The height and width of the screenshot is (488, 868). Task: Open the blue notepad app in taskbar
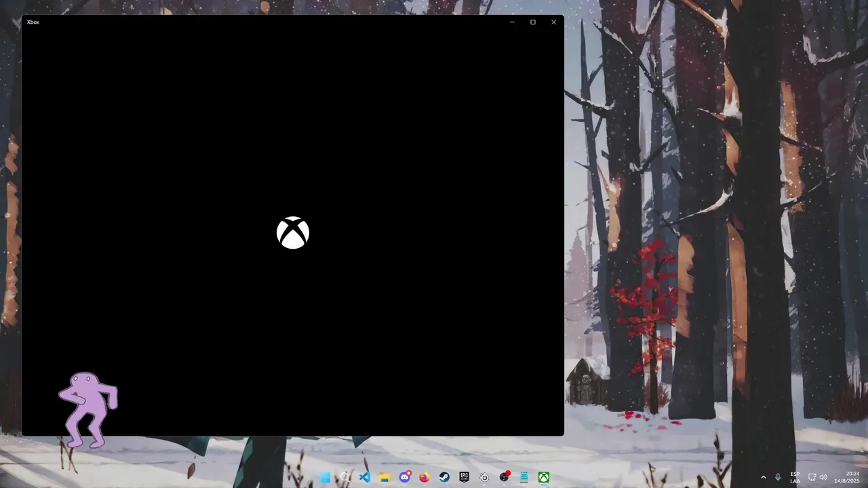coord(524,477)
